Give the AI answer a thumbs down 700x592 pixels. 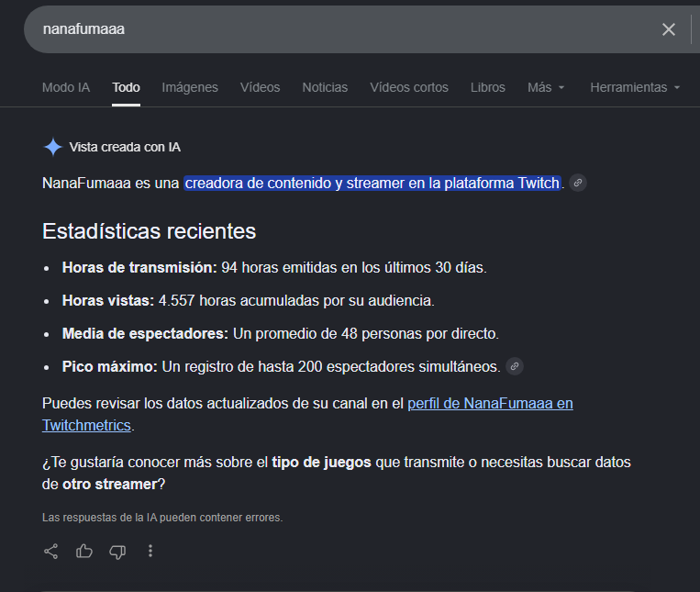tap(117, 552)
